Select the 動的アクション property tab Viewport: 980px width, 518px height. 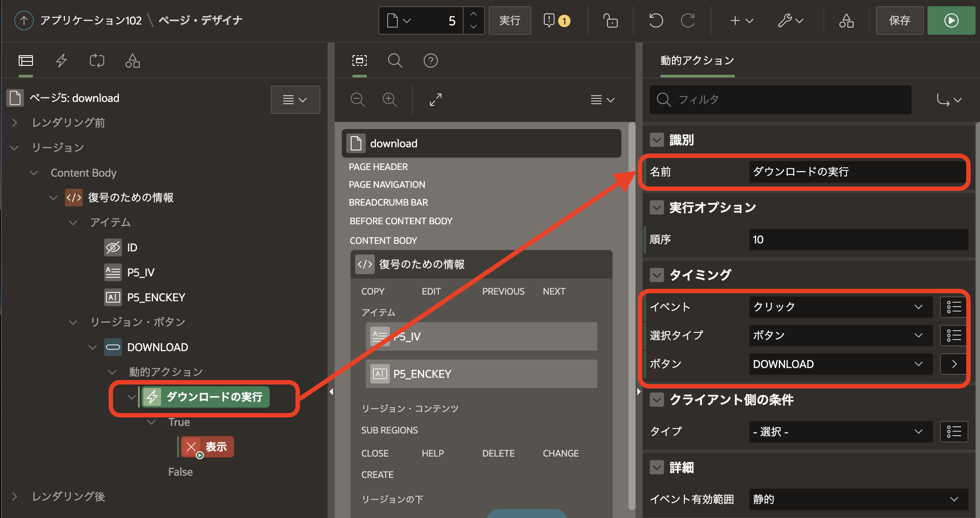coord(697,61)
